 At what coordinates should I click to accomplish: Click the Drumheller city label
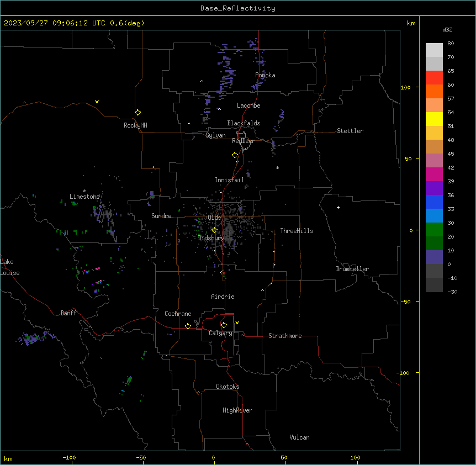352,269
